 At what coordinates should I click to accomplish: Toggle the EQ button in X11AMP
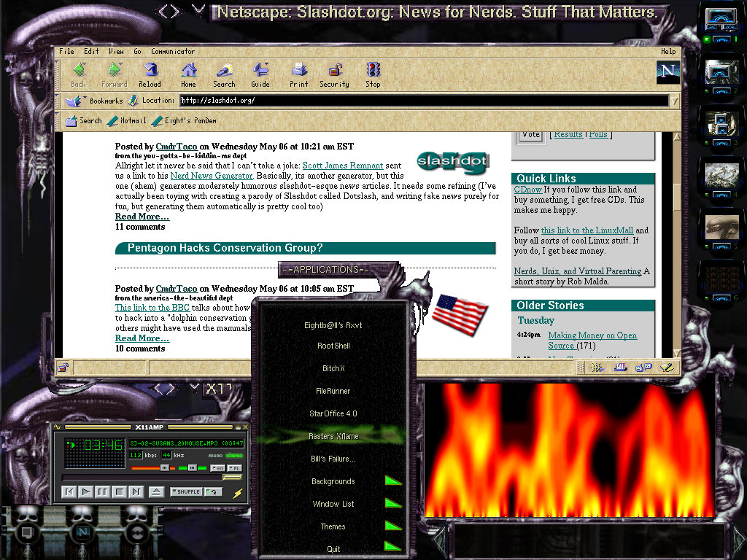217,467
